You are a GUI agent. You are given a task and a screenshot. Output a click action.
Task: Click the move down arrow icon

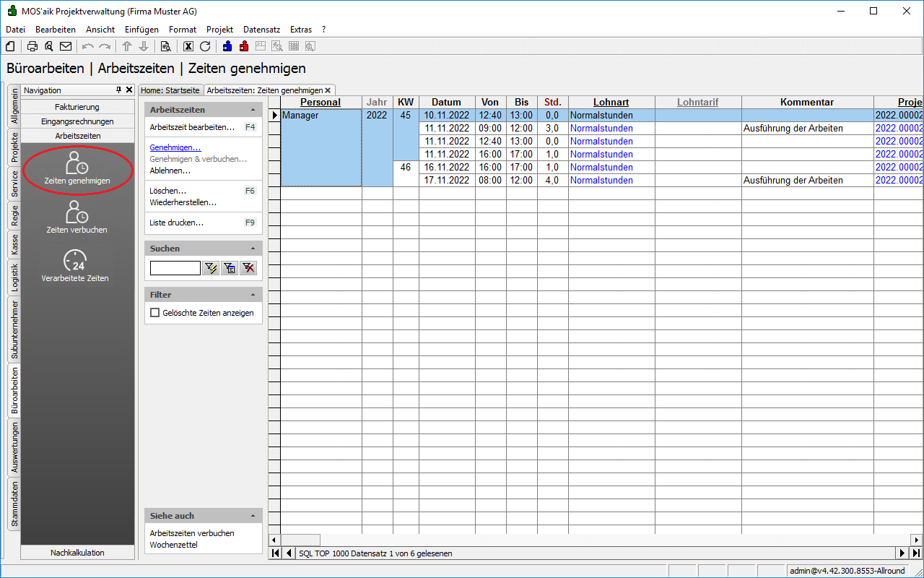point(144,46)
